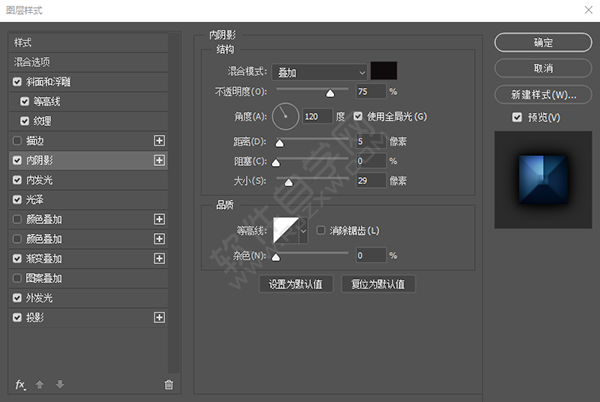Image resolution: width=600 pixels, height=402 pixels.
Task: Click the trash icon to delete effect
Action: [x=168, y=384]
